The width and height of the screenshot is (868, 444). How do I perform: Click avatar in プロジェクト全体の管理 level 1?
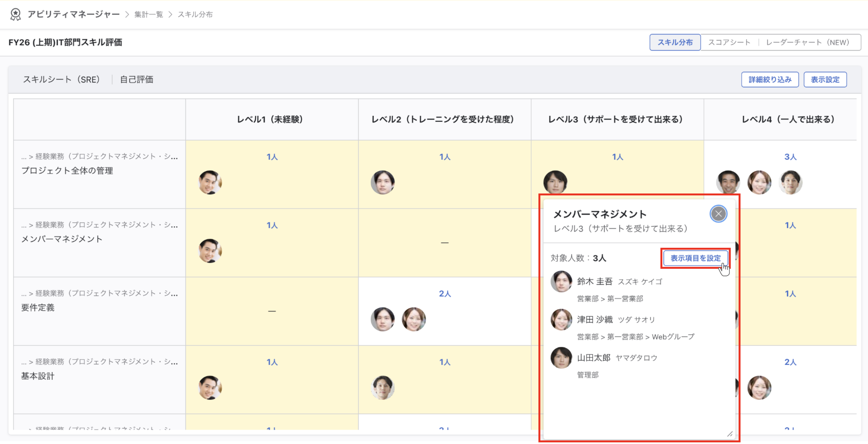210,182
